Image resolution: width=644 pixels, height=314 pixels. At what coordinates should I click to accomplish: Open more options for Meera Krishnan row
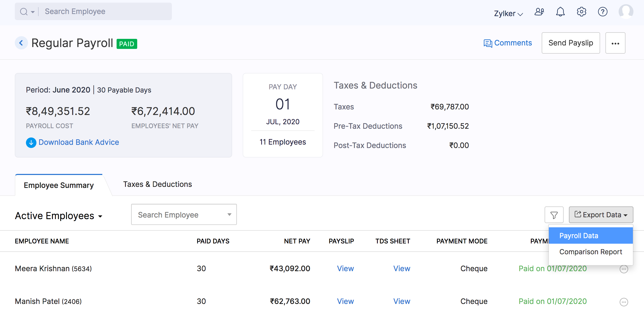624,269
